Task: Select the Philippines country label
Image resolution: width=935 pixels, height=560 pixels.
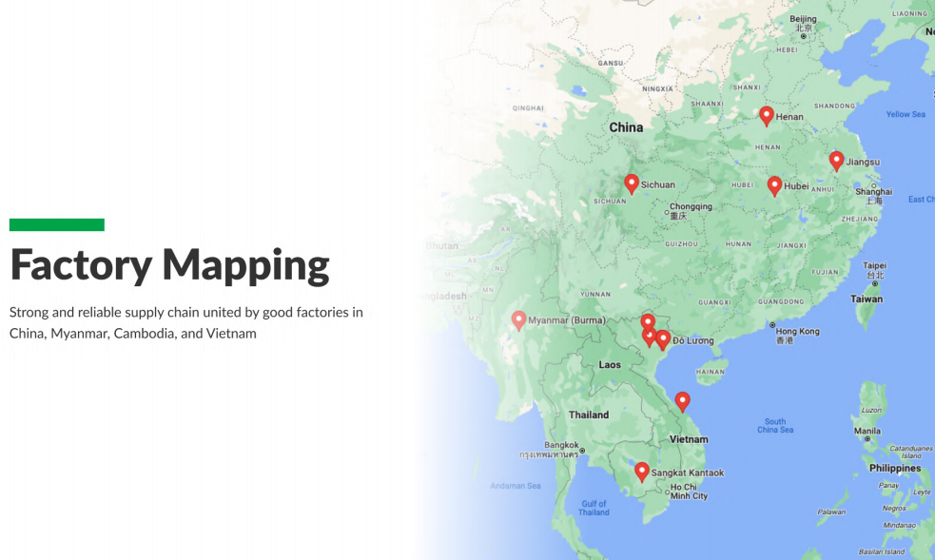Action: (895, 469)
